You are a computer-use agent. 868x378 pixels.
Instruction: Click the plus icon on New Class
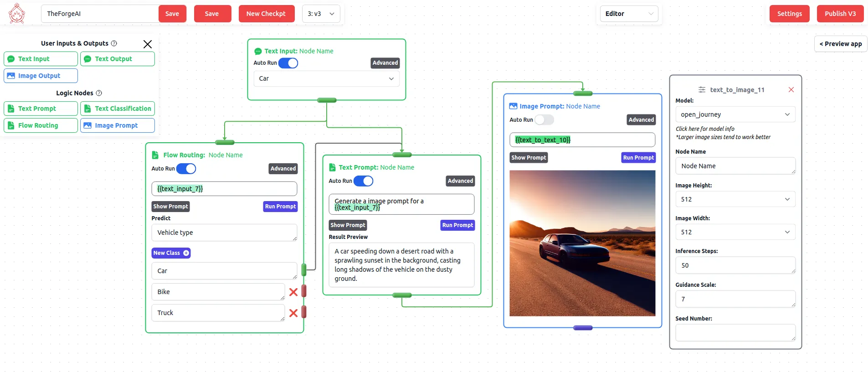186,253
